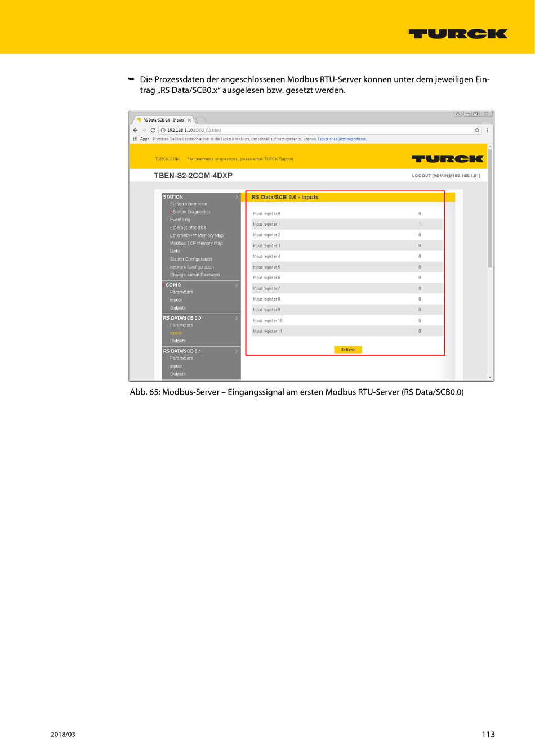Screen dimensions: 535x756
Task: Click the 'Input register 1' label
Action: point(266,225)
